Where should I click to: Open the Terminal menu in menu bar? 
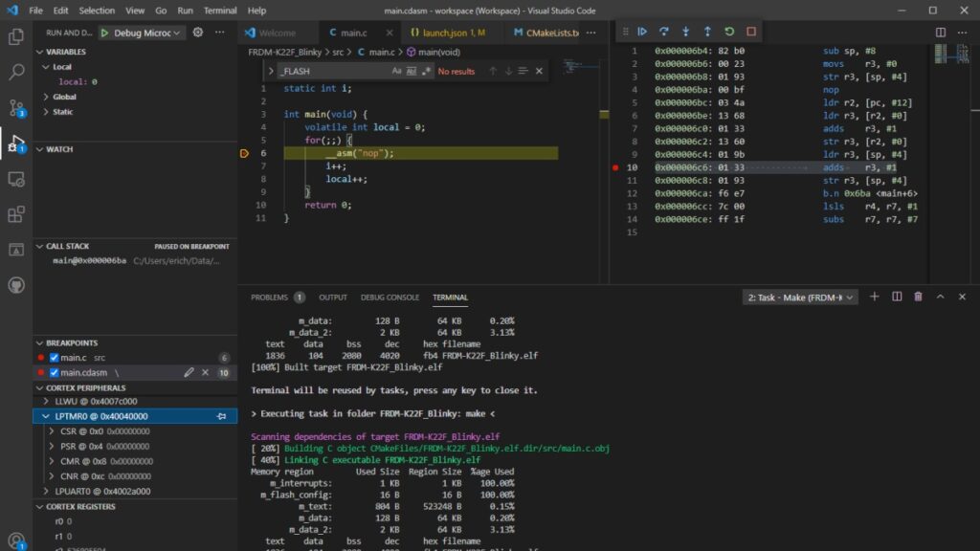pyautogui.click(x=220, y=11)
